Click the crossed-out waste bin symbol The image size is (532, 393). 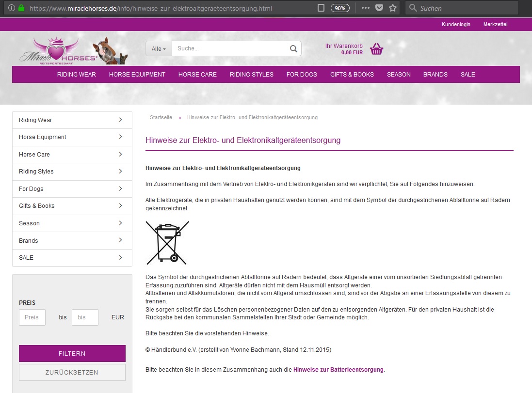pyautogui.click(x=167, y=242)
